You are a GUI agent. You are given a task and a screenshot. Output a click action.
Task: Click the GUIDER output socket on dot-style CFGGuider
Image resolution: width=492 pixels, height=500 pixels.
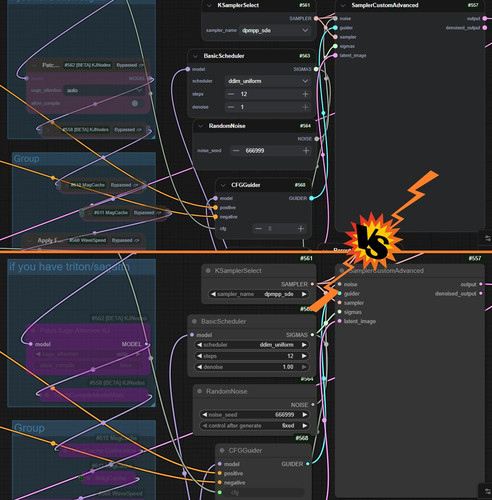click(308, 464)
